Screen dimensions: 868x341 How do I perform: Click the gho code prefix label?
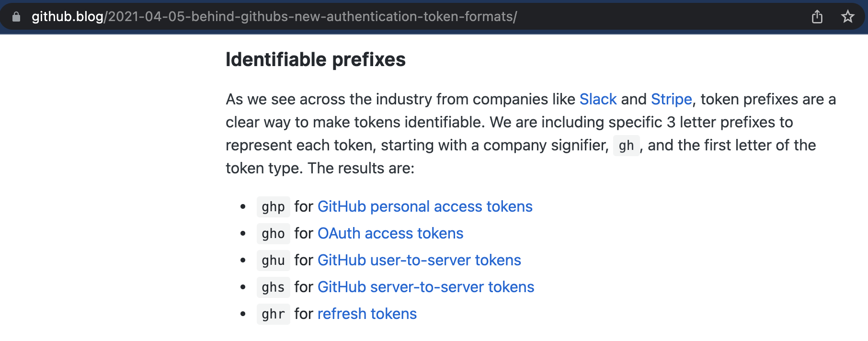pos(274,234)
